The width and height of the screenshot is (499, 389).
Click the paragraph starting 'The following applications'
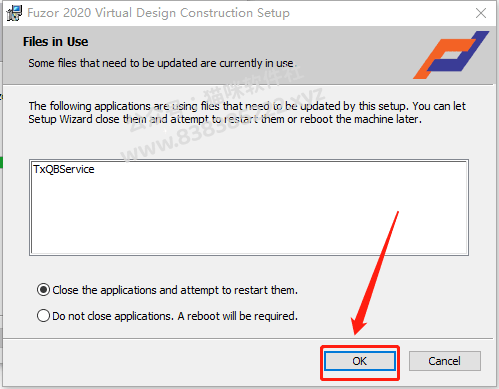[x=247, y=112]
